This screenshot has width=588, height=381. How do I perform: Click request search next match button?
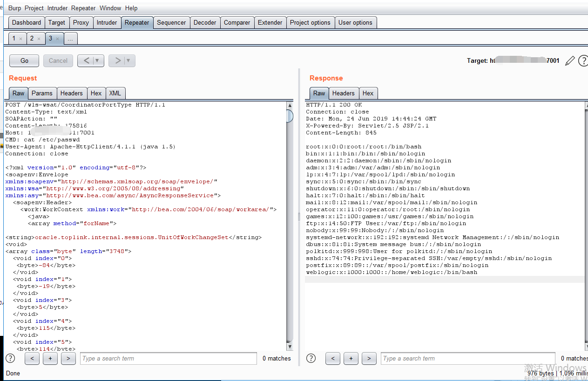click(68, 358)
